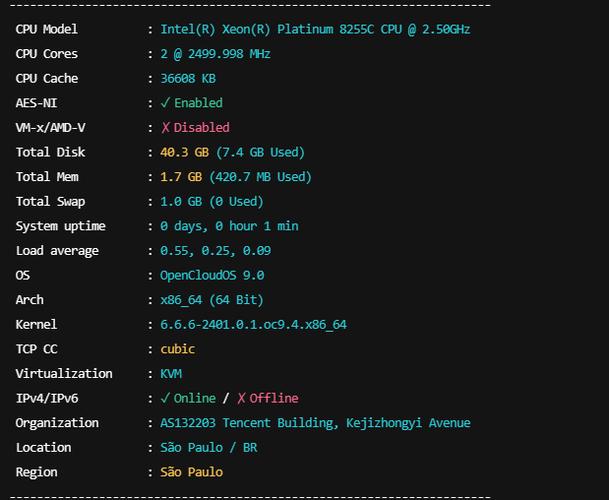Screen dimensions: 609x500
Task: Click the 'VM-x/AMD-V' label
Action: point(50,127)
